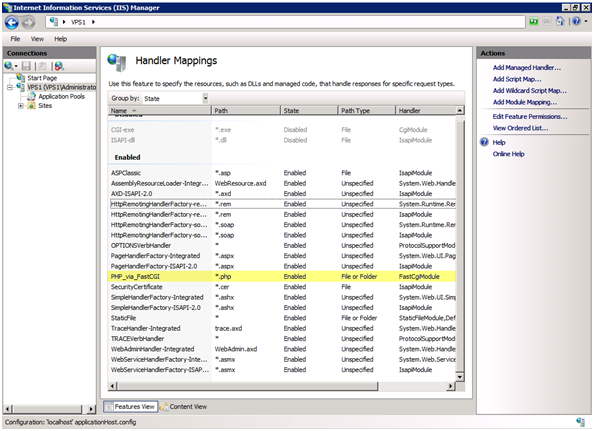The width and height of the screenshot is (594, 431).
Task: Click the blue Help icon in top toolbar
Action: pyautogui.click(x=577, y=22)
